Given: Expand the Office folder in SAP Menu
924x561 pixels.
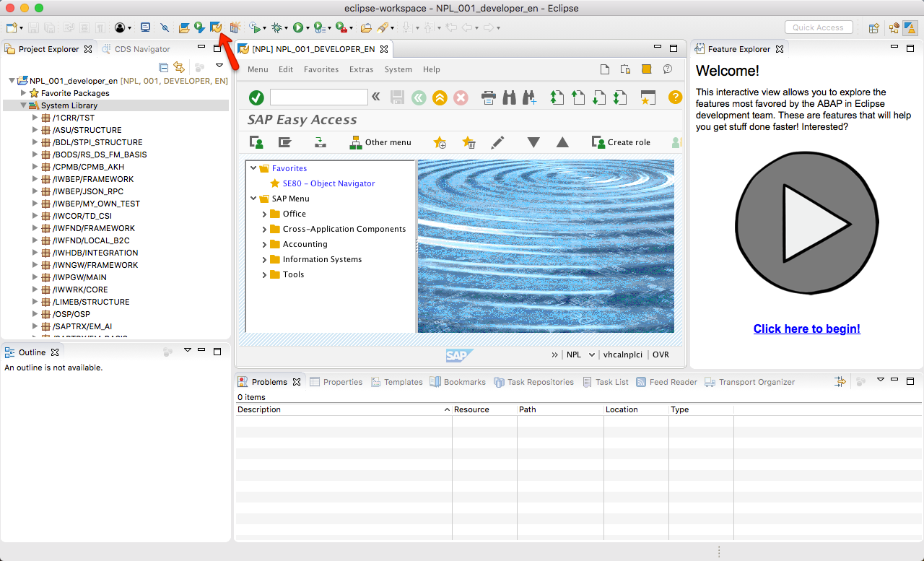Looking at the screenshot, I should (x=264, y=214).
